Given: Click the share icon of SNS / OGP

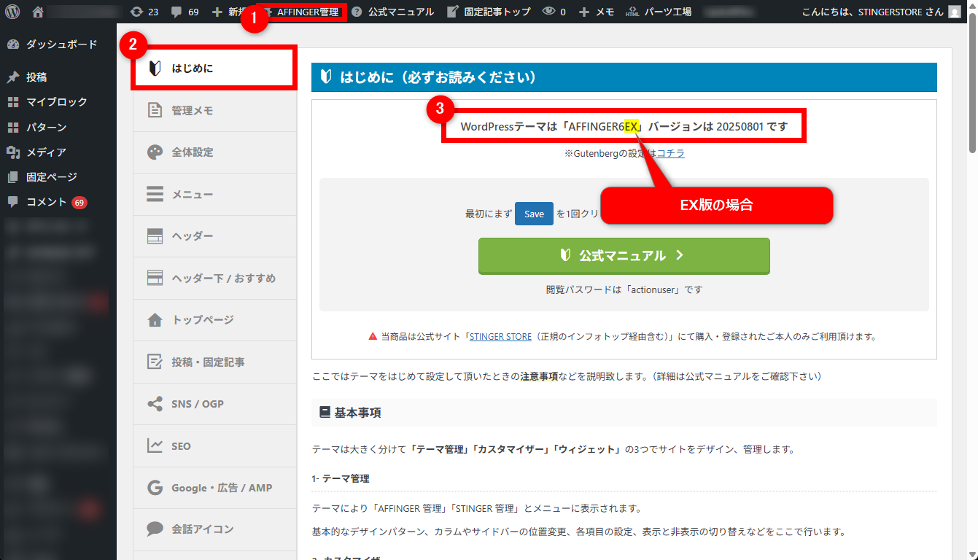Looking at the screenshot, I should tap(155, 404).
